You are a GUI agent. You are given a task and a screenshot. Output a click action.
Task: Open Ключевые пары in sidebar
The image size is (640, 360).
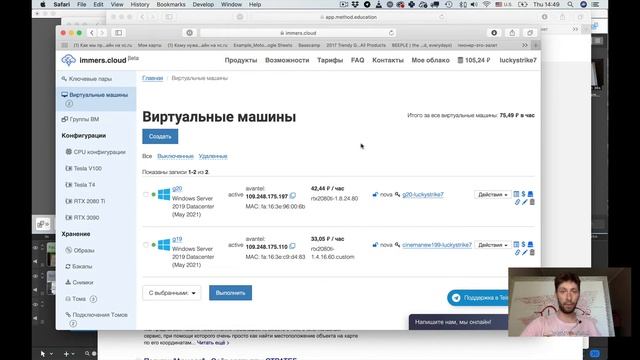point(87,79)
